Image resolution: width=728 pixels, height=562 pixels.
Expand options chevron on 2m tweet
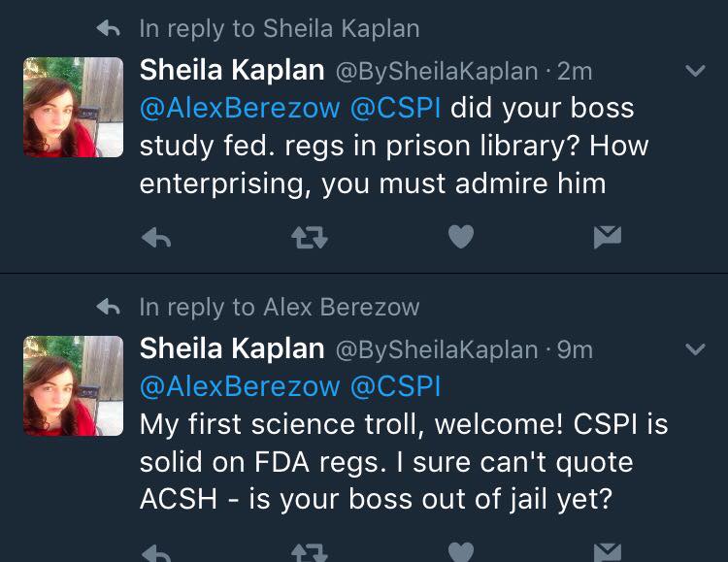pyautogui.click(x=695, y=71)
